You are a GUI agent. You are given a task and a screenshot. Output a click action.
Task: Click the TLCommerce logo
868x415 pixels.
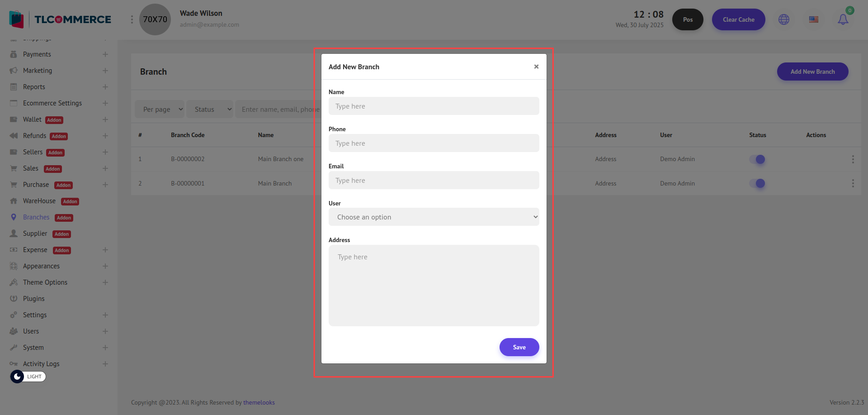click(60, 19)
